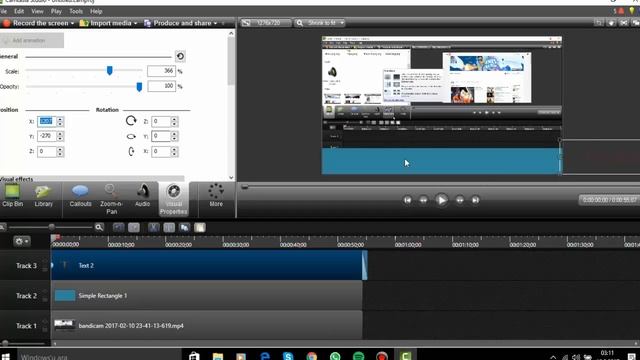This screenshot has width=640, height=360.
Task: Click Import media button
Action: (x=105, y=23)
